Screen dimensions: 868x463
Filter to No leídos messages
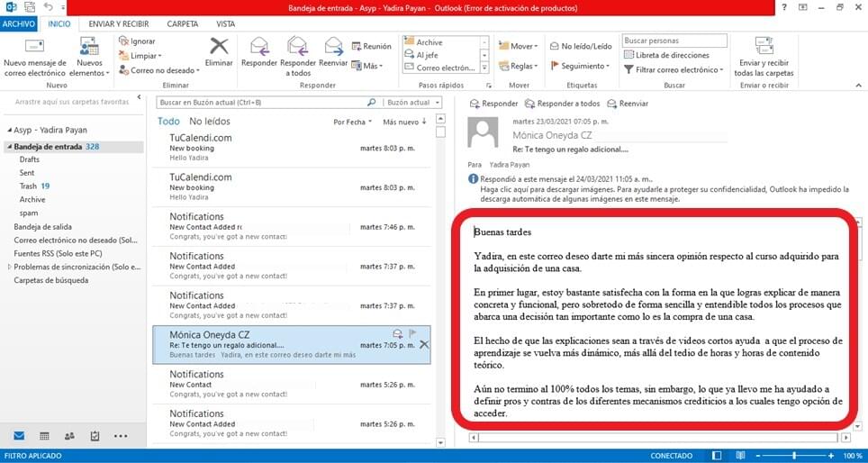coord(209,122)
